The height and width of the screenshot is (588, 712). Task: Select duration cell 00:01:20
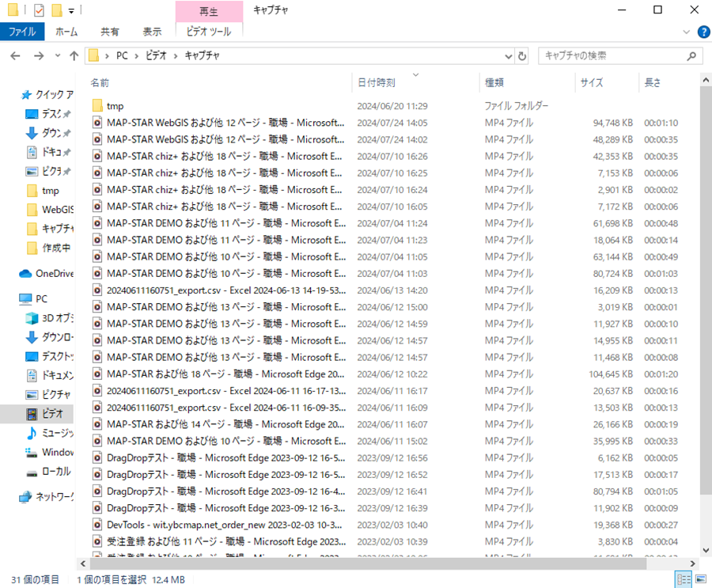pyautogui.click(x=661, y=374)
